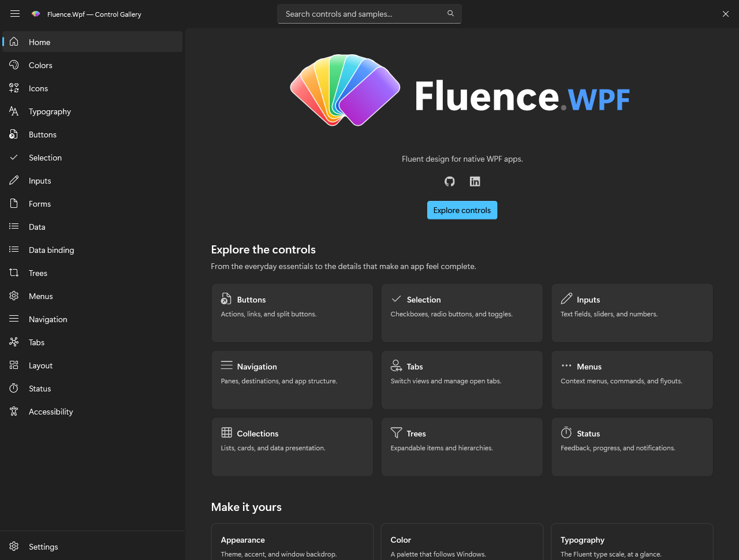
Task: Click the Data list icon in sidebar
Action: [x=14, y=226]
